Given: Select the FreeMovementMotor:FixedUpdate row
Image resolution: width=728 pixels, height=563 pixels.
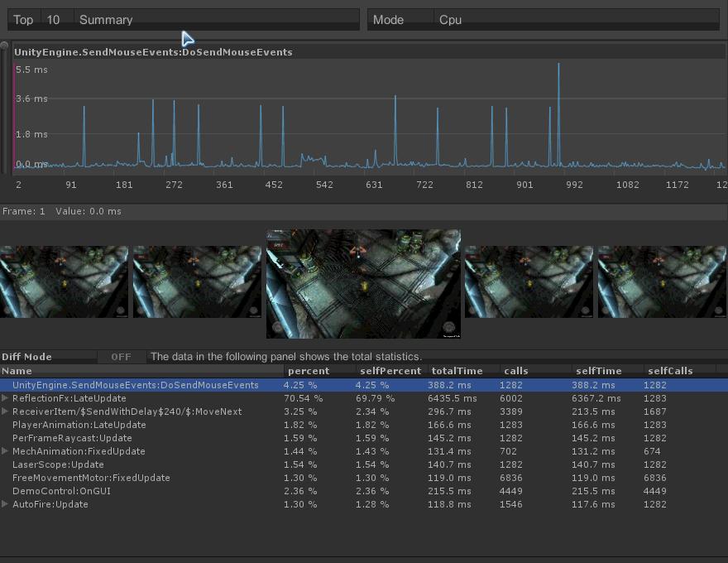Looking at the screenshot, I should pyautogui.click(x=364, y=478).
